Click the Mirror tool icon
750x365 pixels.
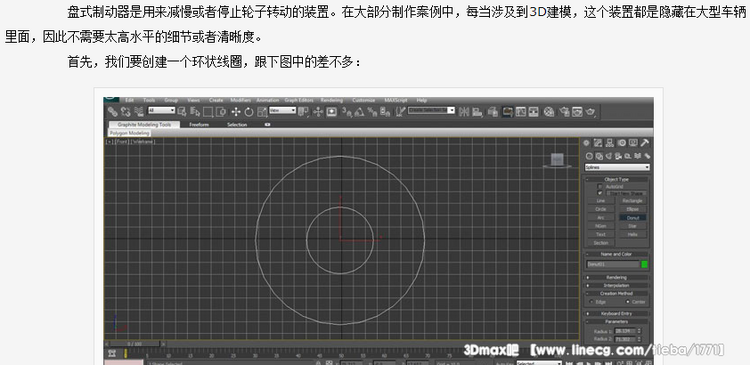coord(464,112)
